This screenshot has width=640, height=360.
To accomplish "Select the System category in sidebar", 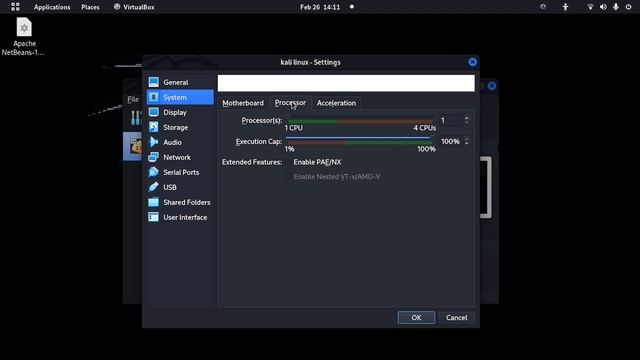I will click(180, 97).
